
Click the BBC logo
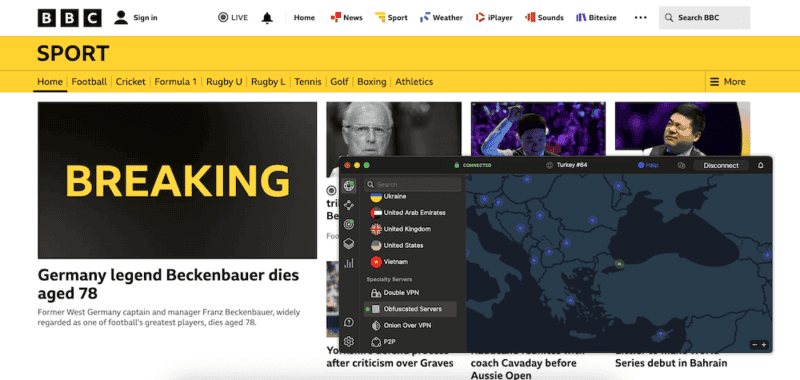point(69,18)
